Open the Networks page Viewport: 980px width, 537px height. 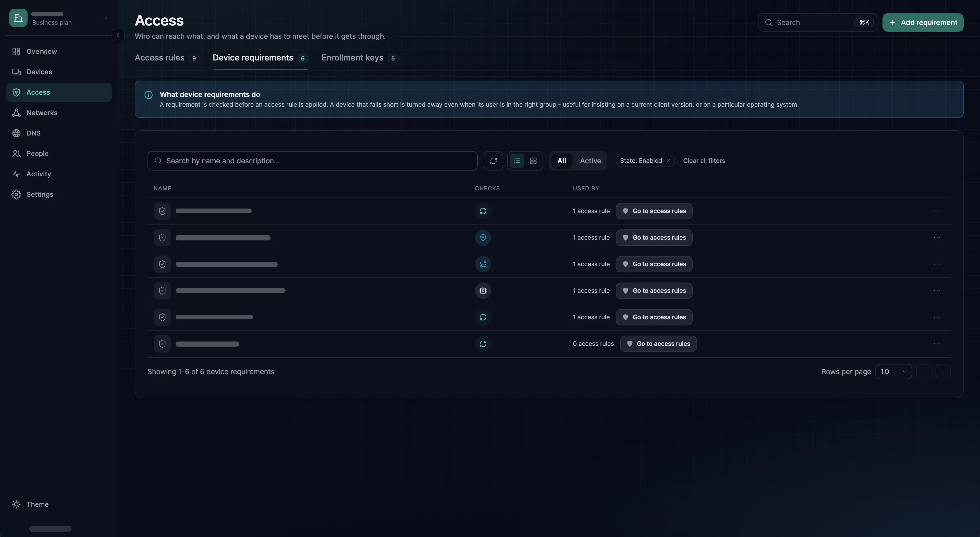tap(59, 113)
